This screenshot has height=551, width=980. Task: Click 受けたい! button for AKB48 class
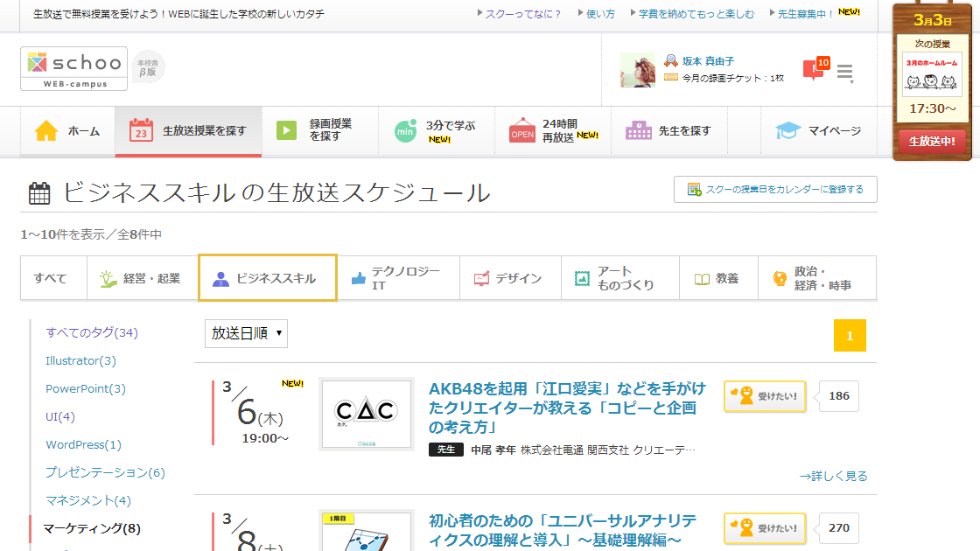pyautogui.click(x=765, y=396)
